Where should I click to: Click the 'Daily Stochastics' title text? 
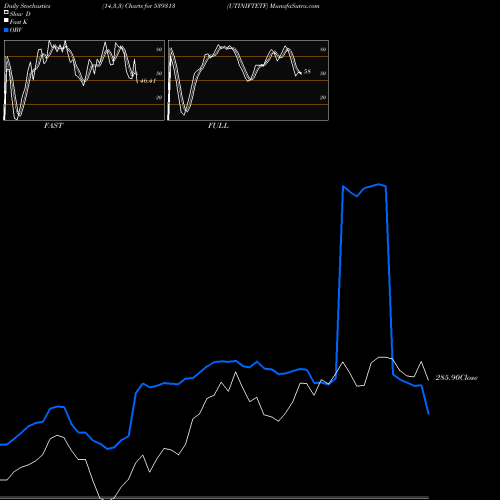pyautogui.click(x=27, y=6)
